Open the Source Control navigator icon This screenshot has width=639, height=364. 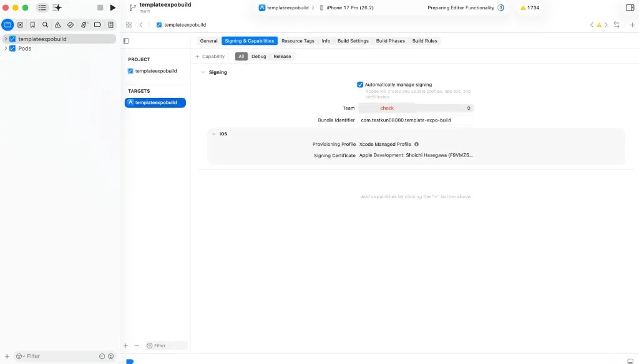[20, 25]
